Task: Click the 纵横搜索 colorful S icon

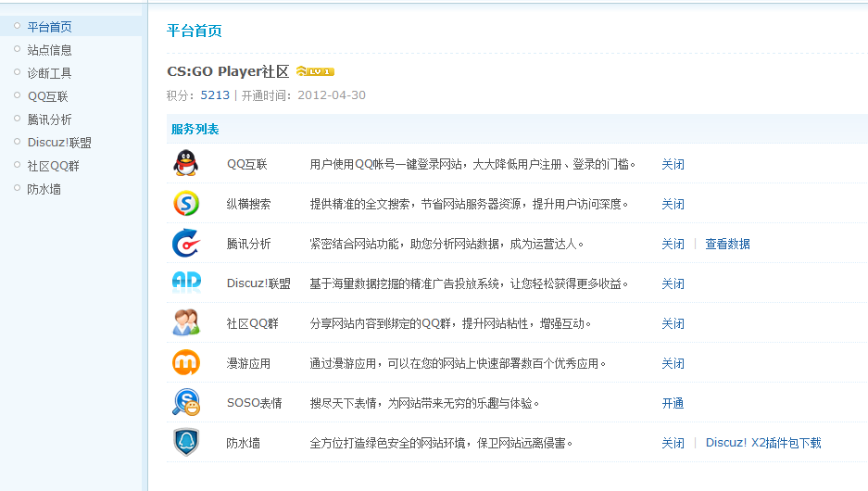Action: (x=186, y=203)
